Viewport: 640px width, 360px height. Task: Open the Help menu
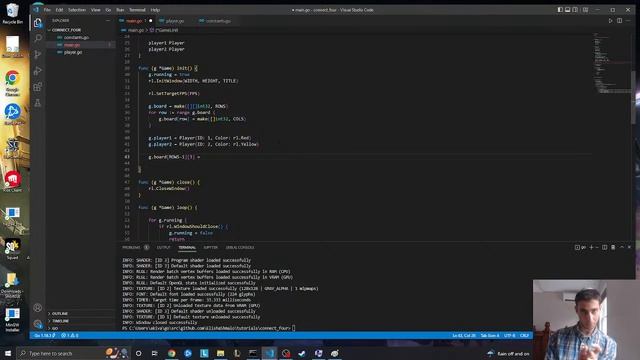[155, 10]
